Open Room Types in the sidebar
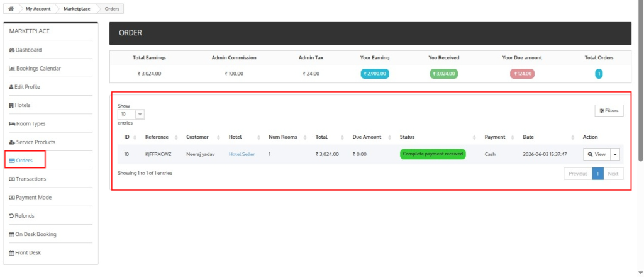This screenshot has height=277, width=644. coord(27,123)
